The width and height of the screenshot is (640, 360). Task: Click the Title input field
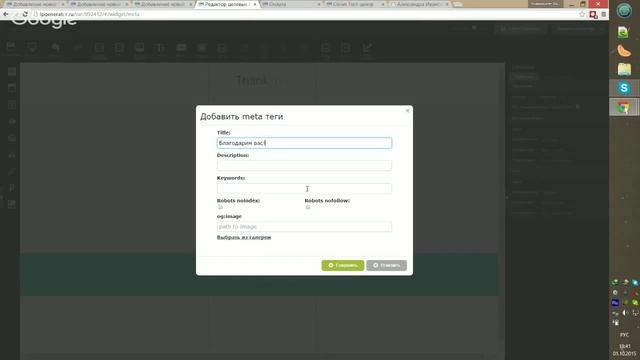point(304,143)
